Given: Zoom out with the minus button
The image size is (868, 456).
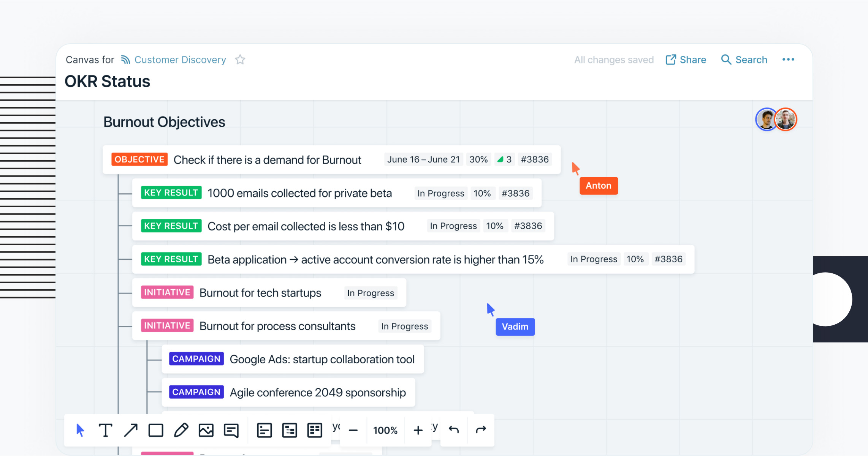Looking at the screenshot, I should tap(353, 430).
